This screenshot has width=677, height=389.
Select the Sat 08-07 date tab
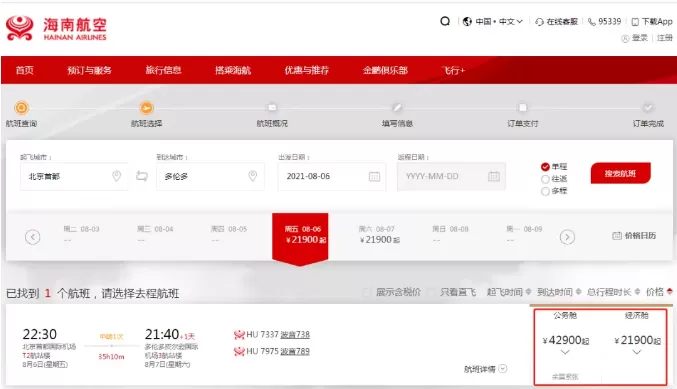pyautogui.click(x=376, y=235)
